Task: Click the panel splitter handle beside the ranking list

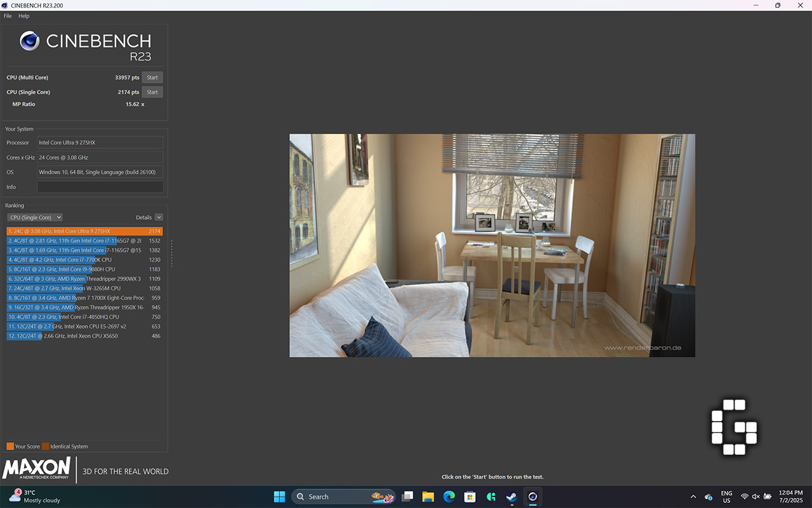Action: (x=171, y=253)
